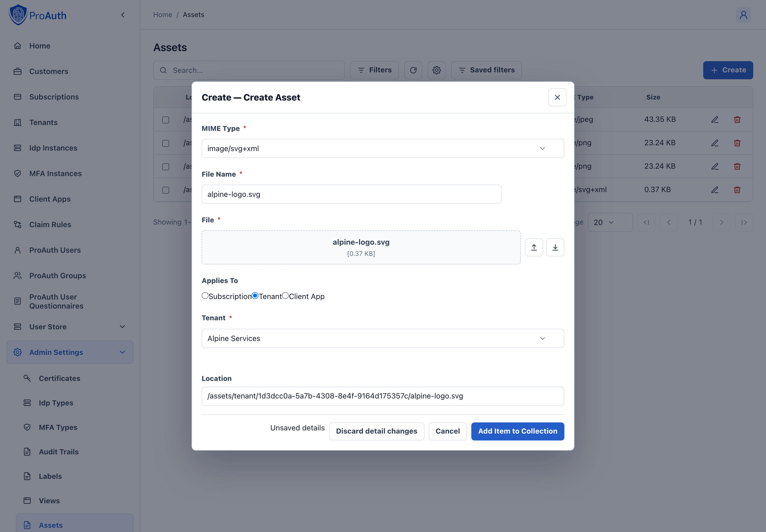Check the svg+xml row checkbox
This screenshot has height=532, width=766.
166,190
